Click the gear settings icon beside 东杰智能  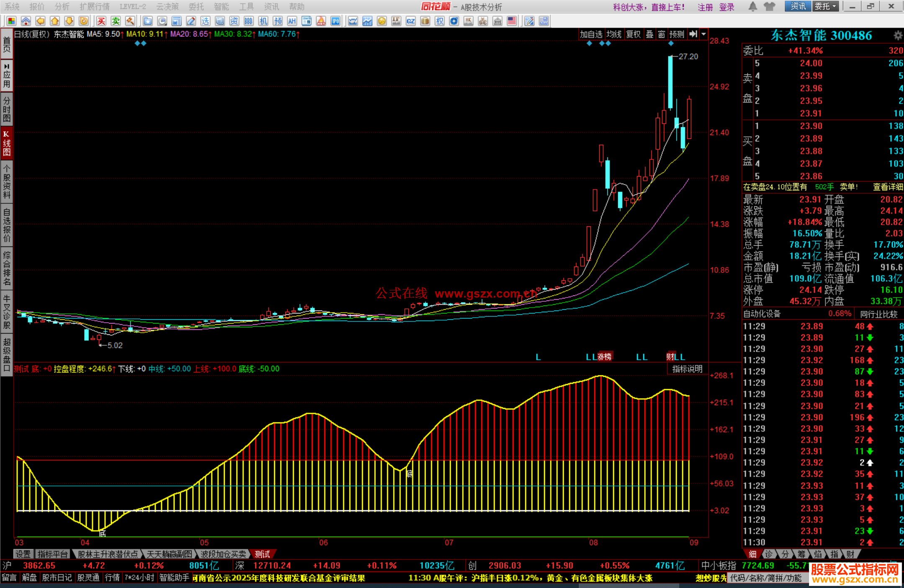point(898,36)
